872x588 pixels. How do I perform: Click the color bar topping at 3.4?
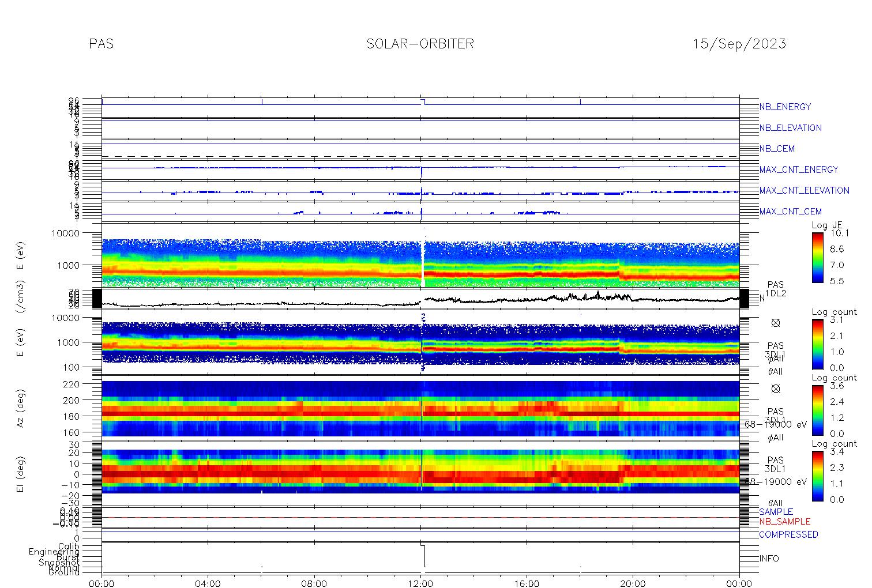click(x=817, y=476)
